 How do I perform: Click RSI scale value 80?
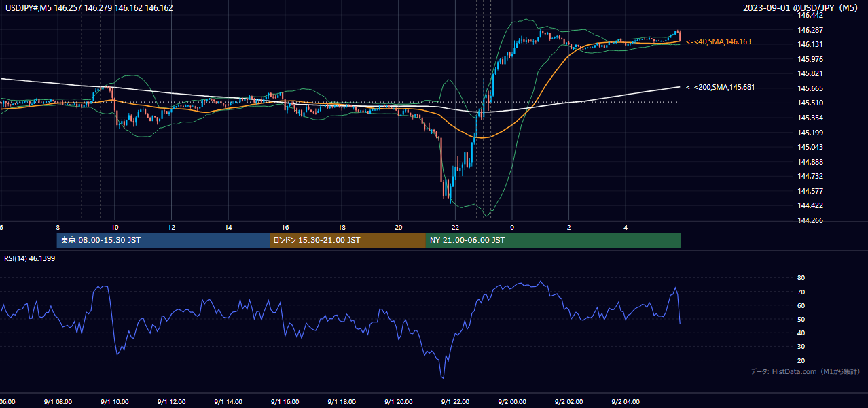point(801,278)
